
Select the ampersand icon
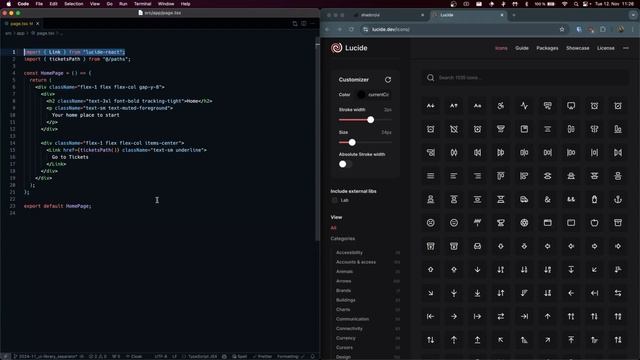[547, 200]
